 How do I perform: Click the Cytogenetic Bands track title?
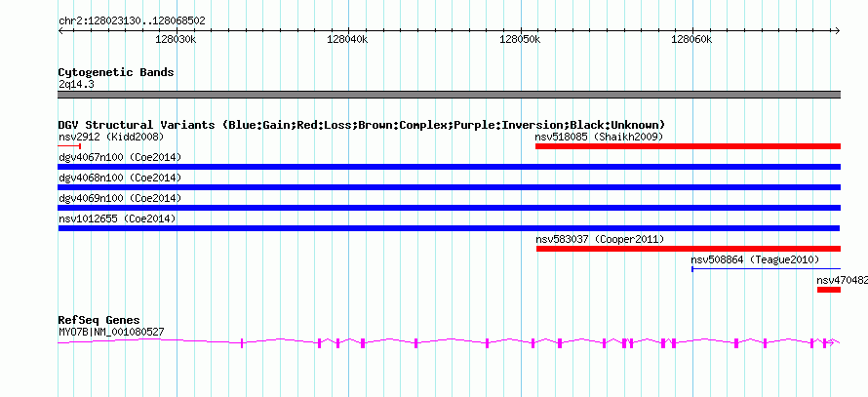point(116,72)
